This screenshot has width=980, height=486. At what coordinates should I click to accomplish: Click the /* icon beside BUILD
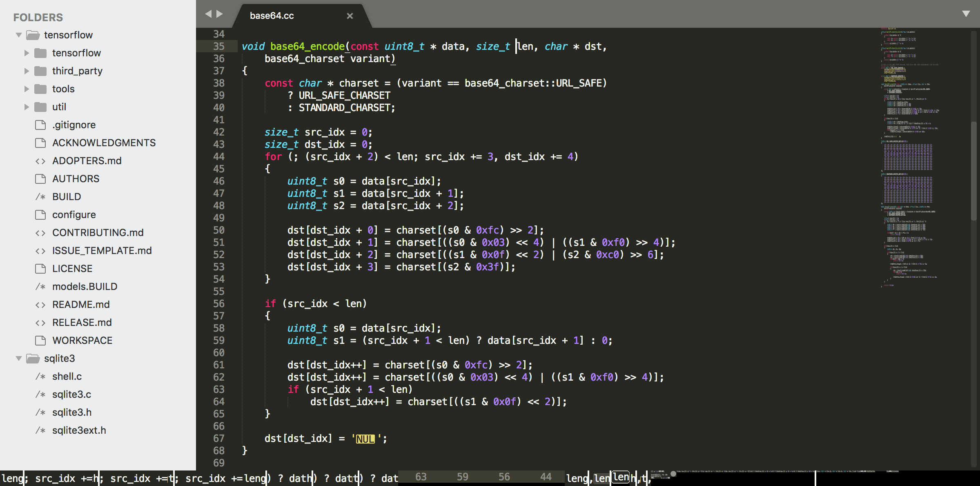click(x=40, y=196)
